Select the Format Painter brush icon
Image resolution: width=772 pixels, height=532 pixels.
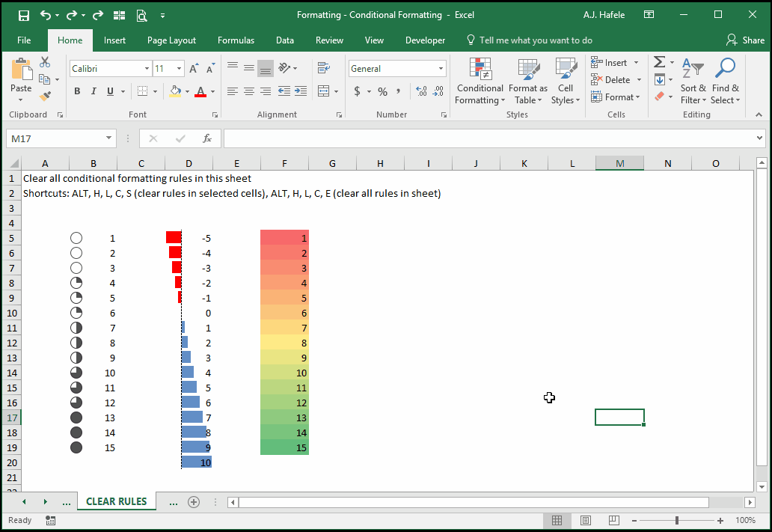click(45, 96)
